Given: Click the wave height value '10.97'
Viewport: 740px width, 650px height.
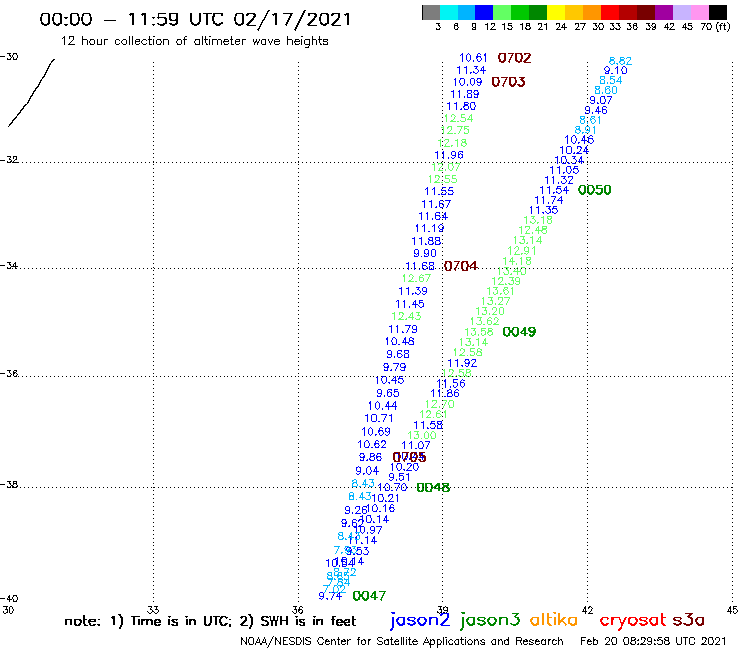Looking at the screenshot, I should click(x=368, y=530).
